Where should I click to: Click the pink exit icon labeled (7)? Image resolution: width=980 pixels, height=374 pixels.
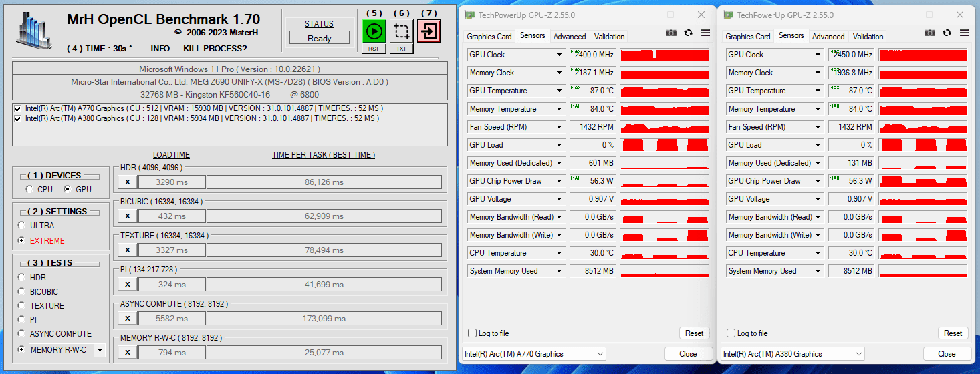pos(429,31)
